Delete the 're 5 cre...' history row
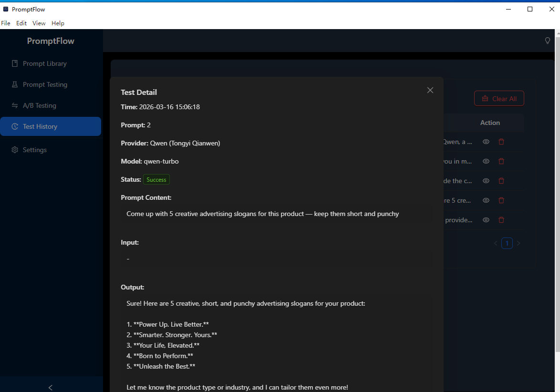560x392 pixels. pyautogui.click(x=501, y=201)
